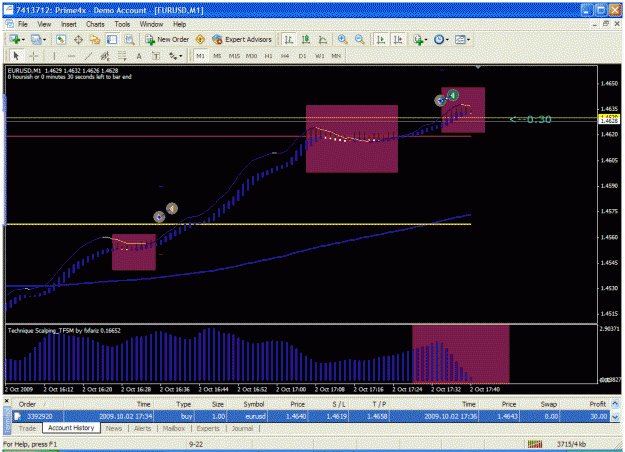Toggle the Chart Shift button
Screen dimensions: 625x452
click(398, 39)
